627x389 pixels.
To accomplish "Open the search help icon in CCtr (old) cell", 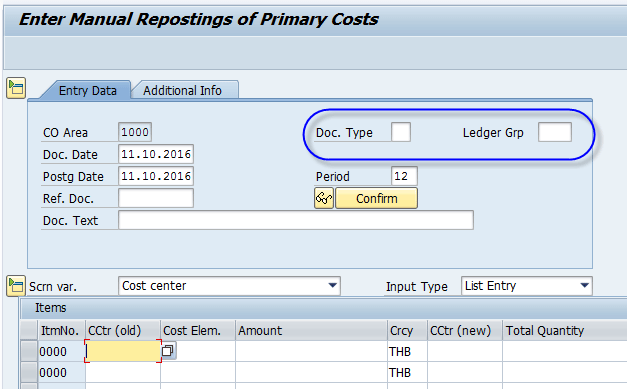I will click(x=168, y=351).
